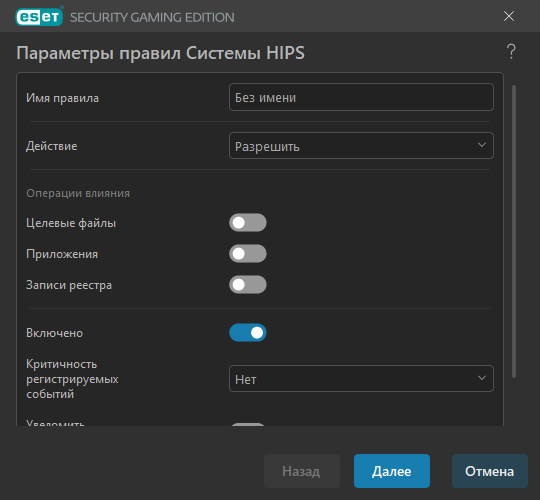Open help via the question mark icon
This screenshot has width=540, height=500.
pos(511,52)
